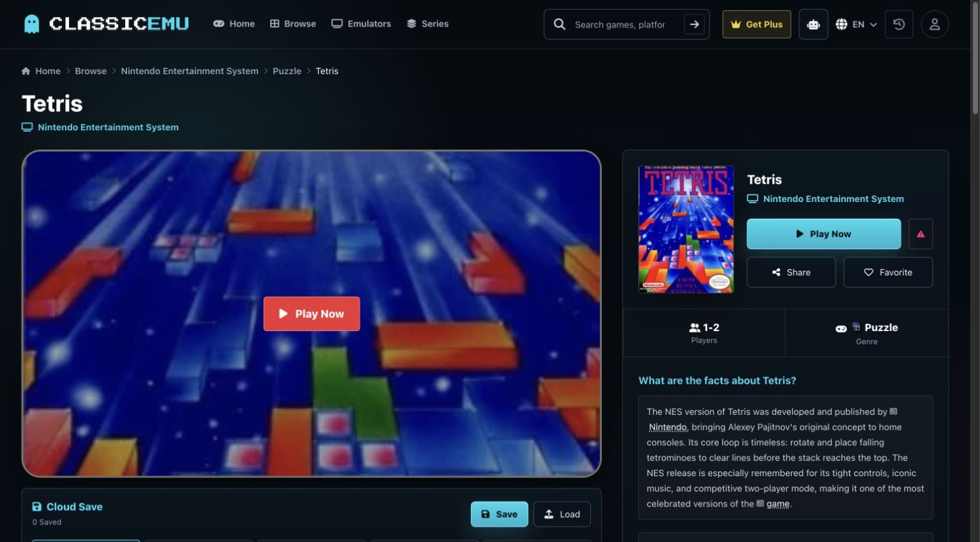Click the game link in description

tap(778, 504)
